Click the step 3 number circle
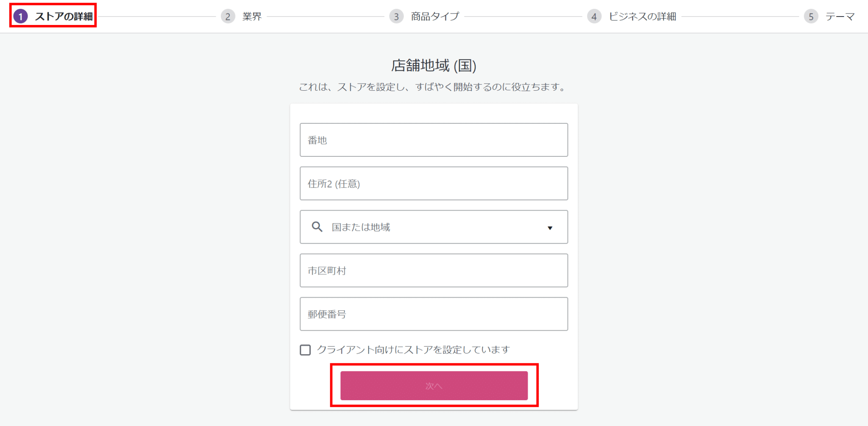 396,17
